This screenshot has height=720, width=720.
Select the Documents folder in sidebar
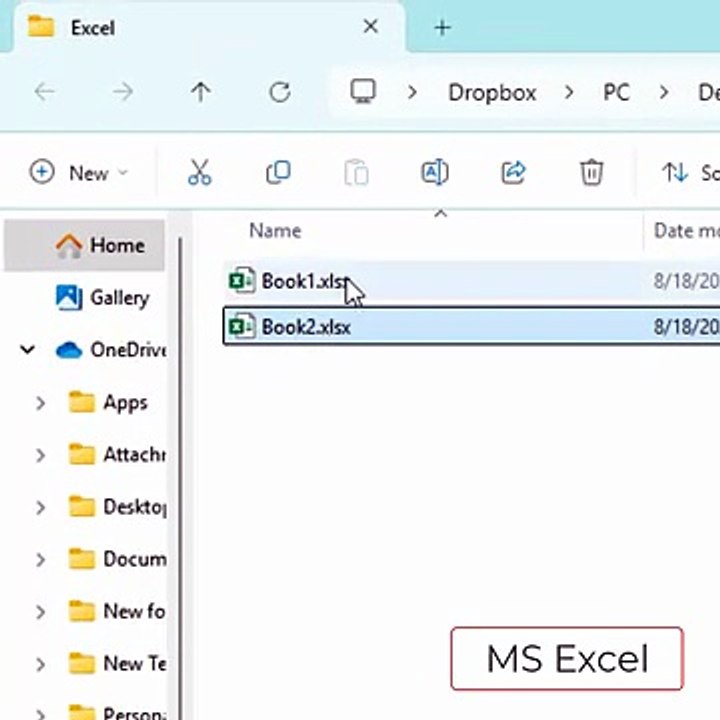pos(117,559)
